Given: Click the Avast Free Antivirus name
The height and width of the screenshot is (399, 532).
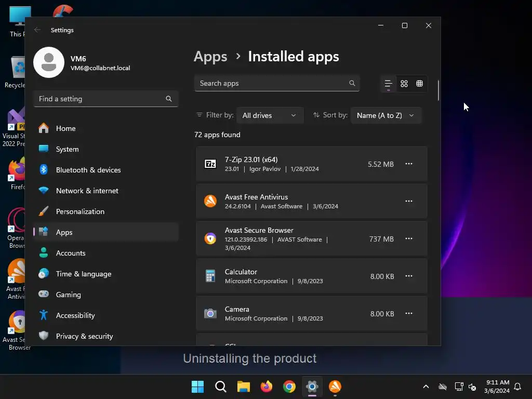Looking at the screenshot, I should point(256,197).
